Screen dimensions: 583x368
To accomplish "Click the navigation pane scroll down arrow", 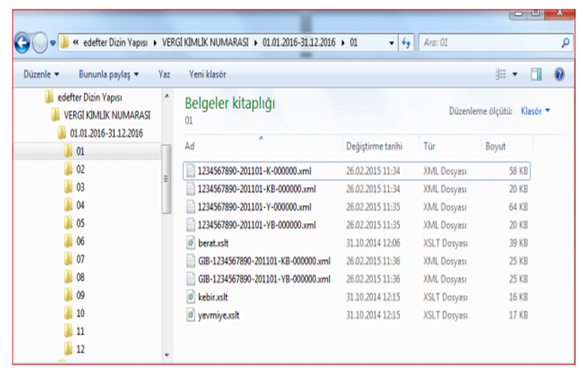I will (167, 355).
